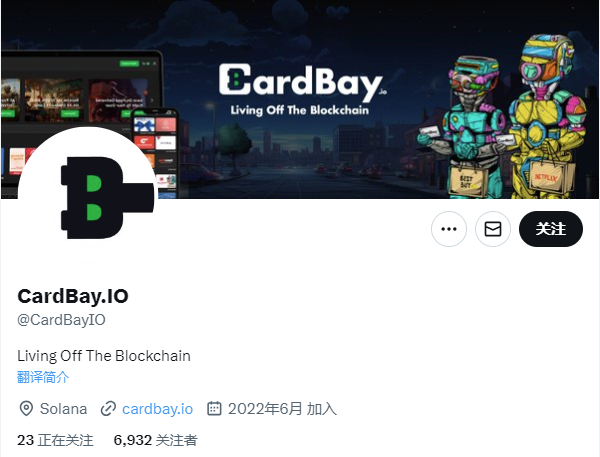Click the 2022年6月 加入 join date text
Image resolution: width=600 pixels, height=457 pixels.
click(x=282, y=409)
